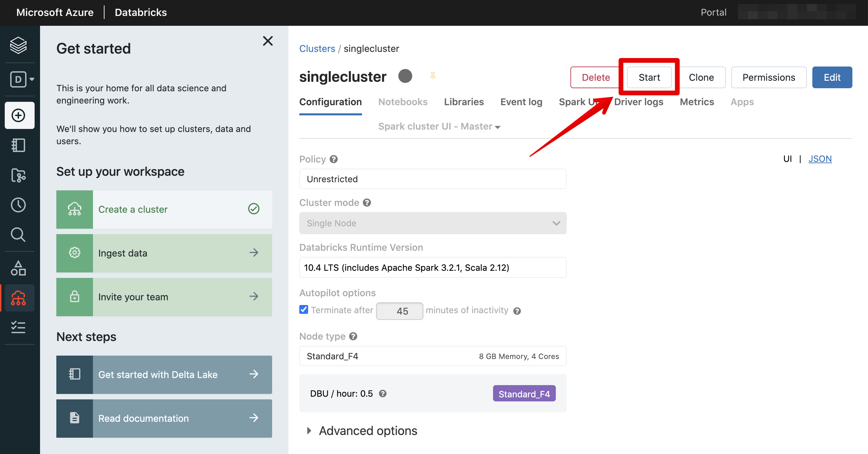Screen dimensions: 868x454
Task: Select the Compute cluster icon in sidebar
Action: 18,298
